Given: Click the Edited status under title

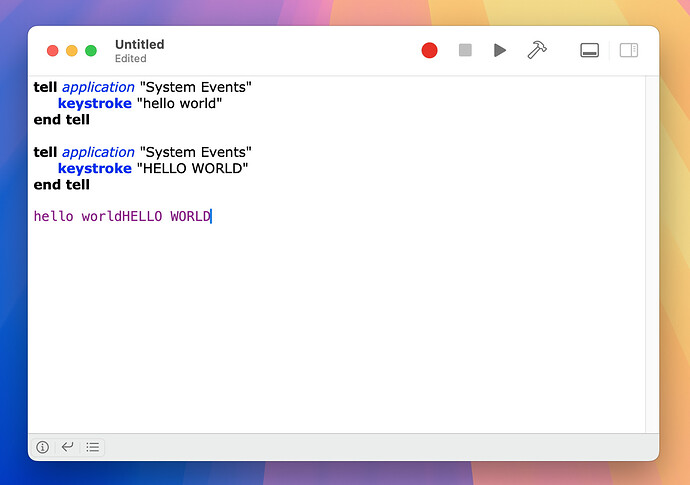Looking at the screenshot, I should [131, 59].
